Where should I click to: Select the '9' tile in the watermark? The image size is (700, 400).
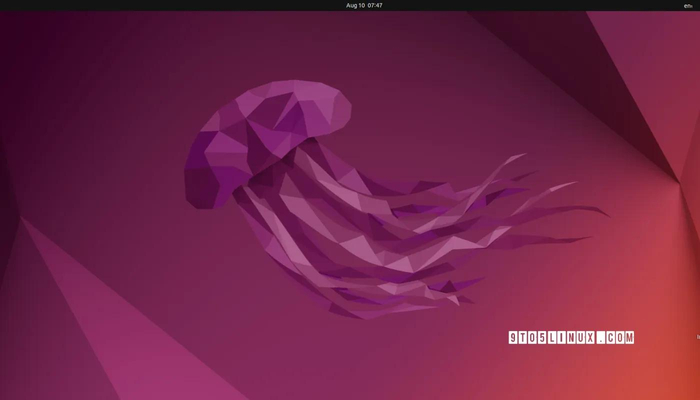pyautogui.click(x=513, y=338)
